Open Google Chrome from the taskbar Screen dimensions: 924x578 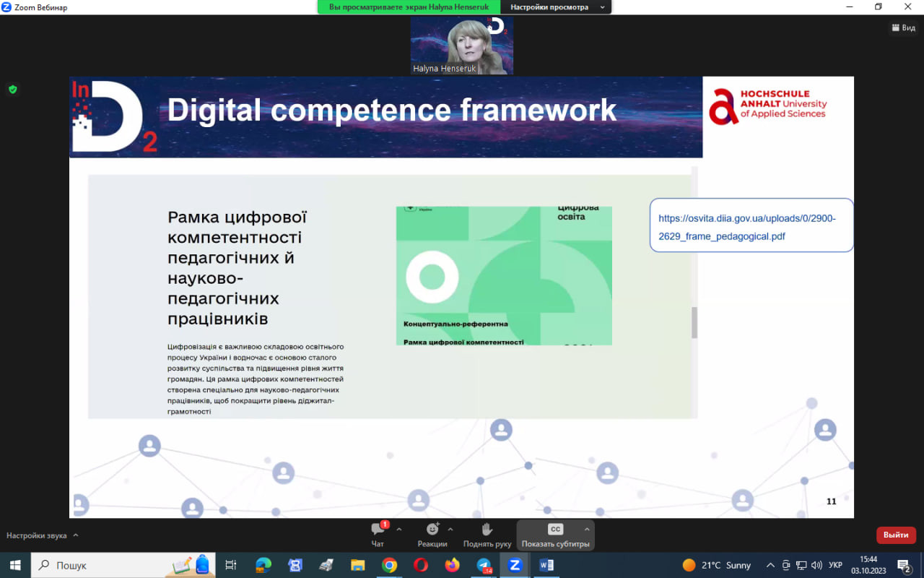pos(389,565)
